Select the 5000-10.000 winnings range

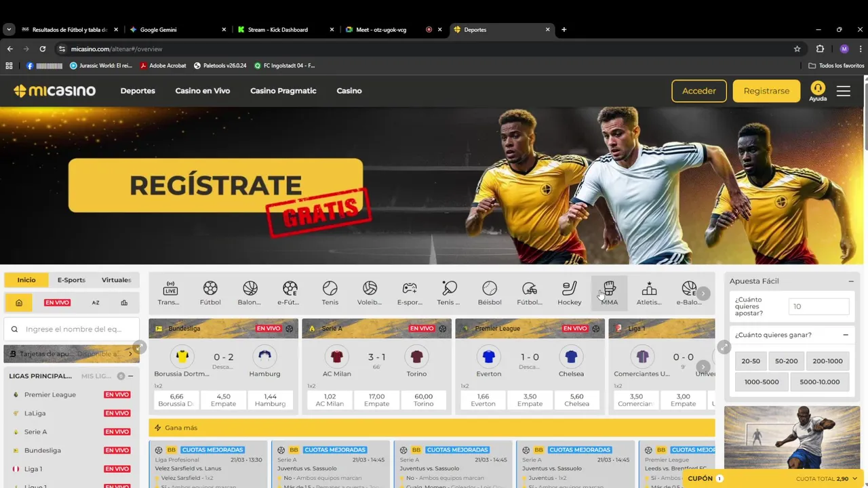[819, 382]
